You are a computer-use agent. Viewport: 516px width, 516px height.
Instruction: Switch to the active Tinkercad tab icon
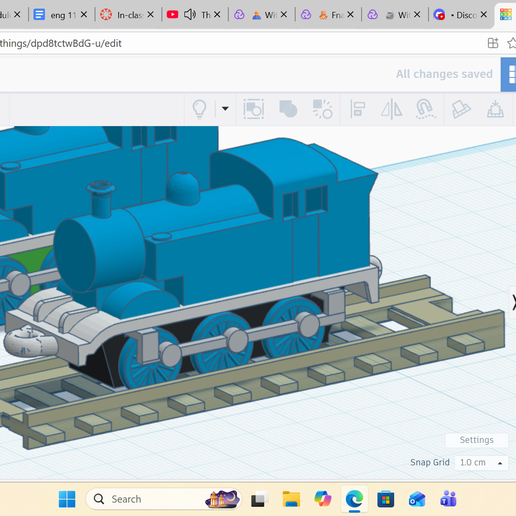(506, 15)
